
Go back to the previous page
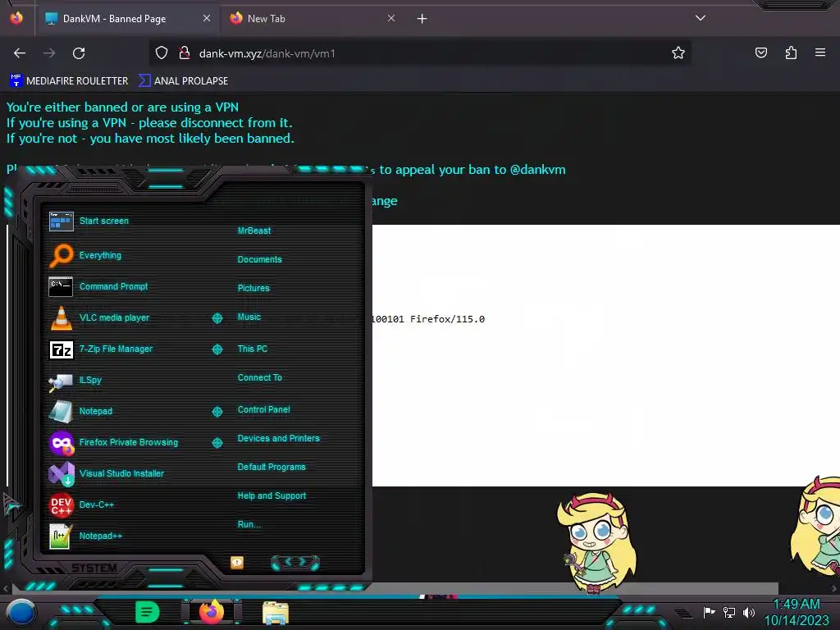pyautogui.click(x=20, y=53)
